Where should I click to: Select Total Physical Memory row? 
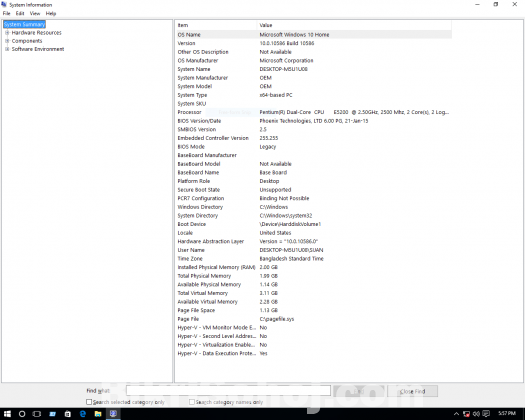(314, 276)
